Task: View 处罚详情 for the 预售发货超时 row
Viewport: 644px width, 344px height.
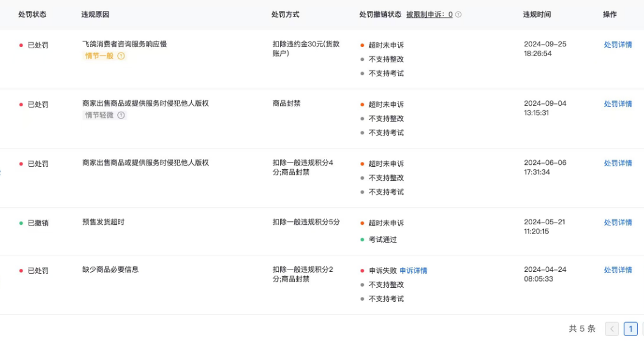Action: click(618, 222)
